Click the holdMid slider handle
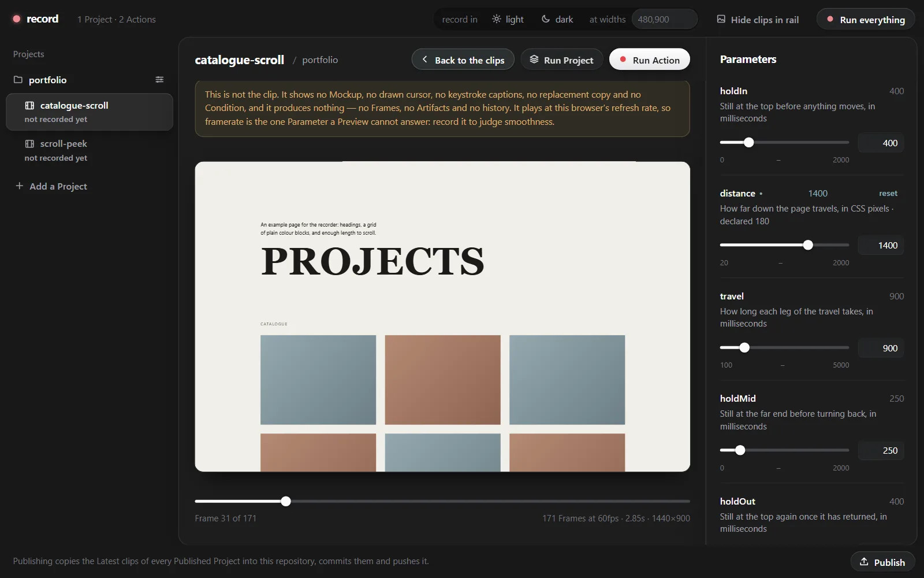Viewport: 924px width, 578px height. pyautogui.click(x=740, y=450)
